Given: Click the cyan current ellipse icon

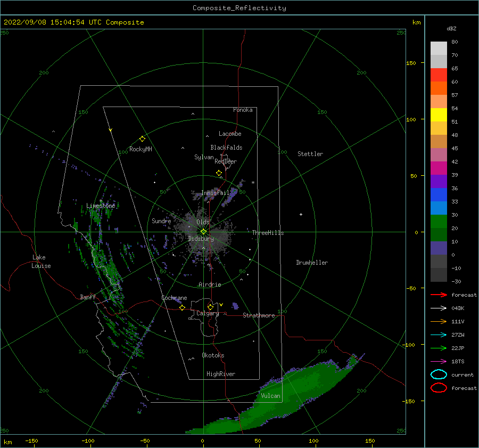Looking at the screenshot, I should point(439,374).
